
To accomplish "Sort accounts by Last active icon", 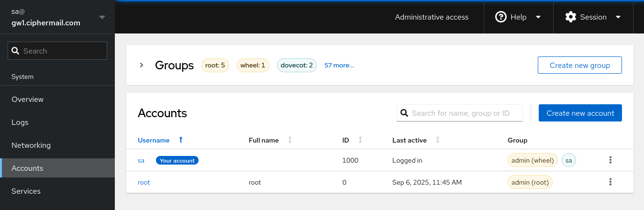I will pyautogui.click(x=437, y=140).
